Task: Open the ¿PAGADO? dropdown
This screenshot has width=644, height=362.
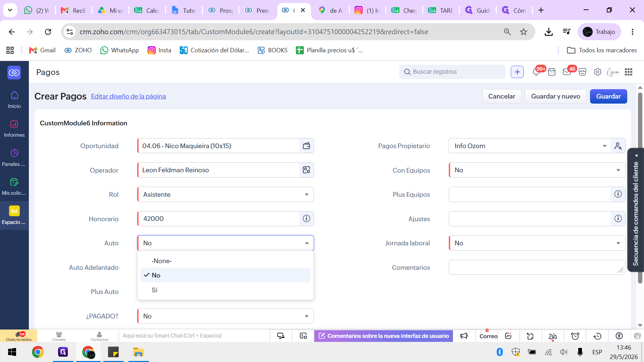Action: (225, 316)
